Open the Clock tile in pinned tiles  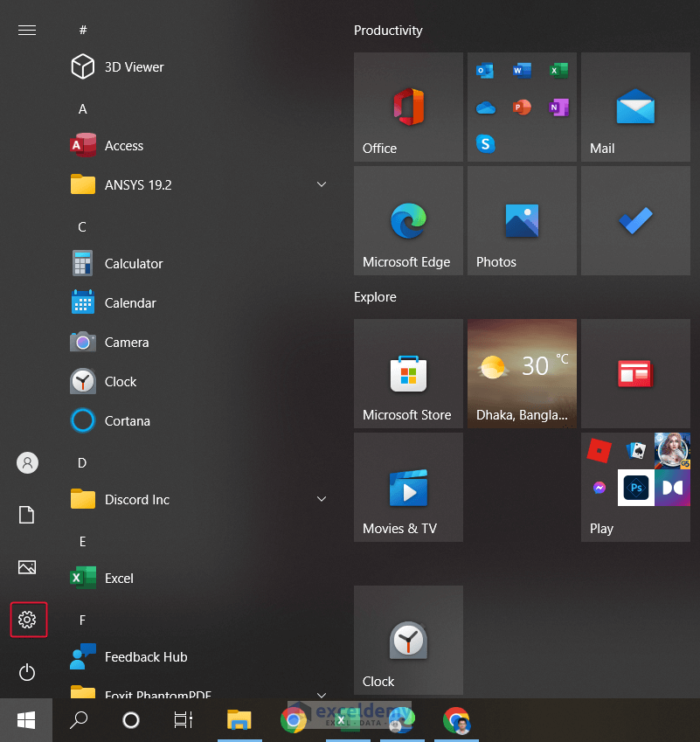[408, 641]
